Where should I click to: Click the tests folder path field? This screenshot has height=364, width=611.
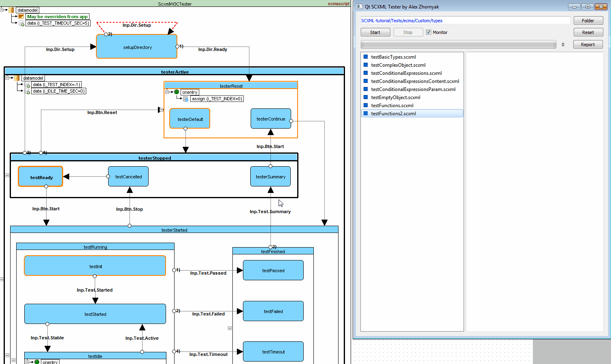point(465,21)
